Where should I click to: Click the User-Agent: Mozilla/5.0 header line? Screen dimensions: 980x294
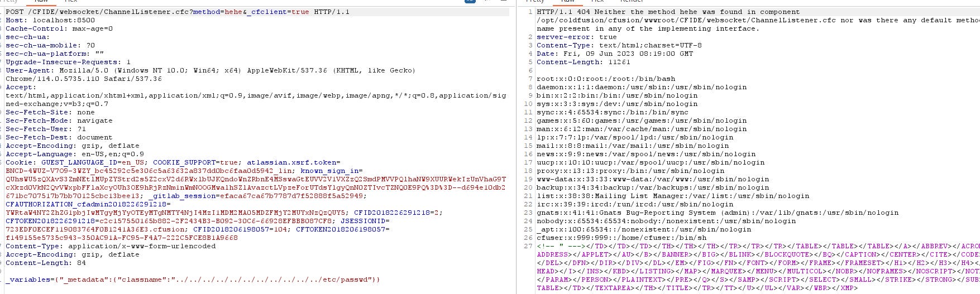211,70
